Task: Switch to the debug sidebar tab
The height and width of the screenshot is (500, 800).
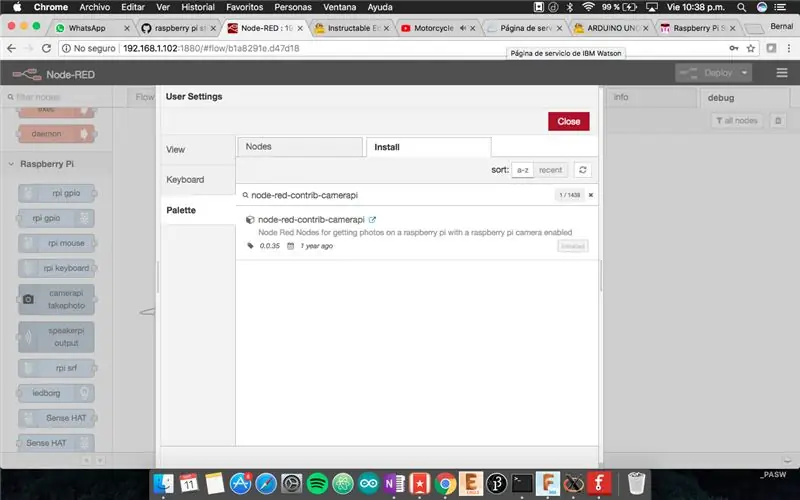Action: click(744, 97)
